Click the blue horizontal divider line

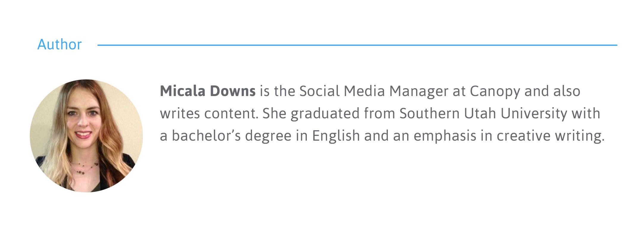pyautogui.click(x=357, y=45)
